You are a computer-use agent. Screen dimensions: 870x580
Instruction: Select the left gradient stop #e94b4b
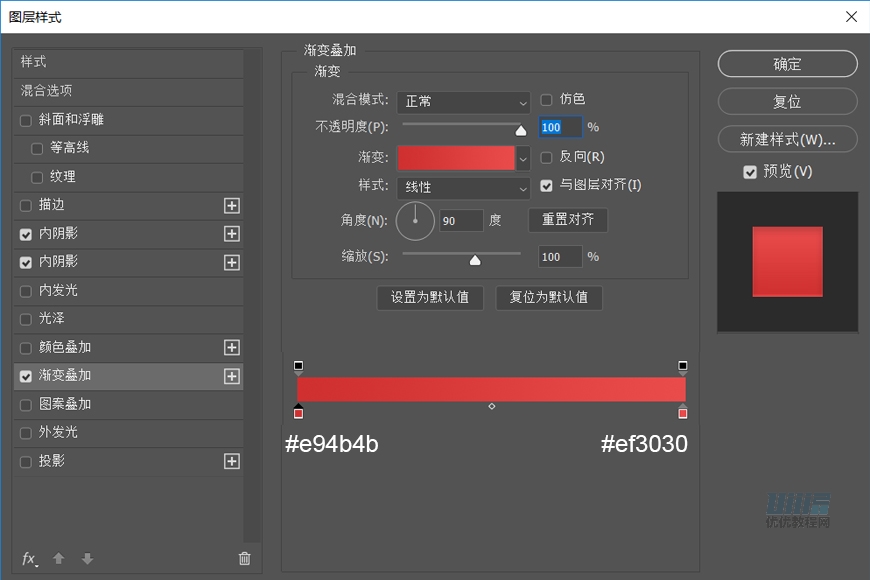pos(298,412)
